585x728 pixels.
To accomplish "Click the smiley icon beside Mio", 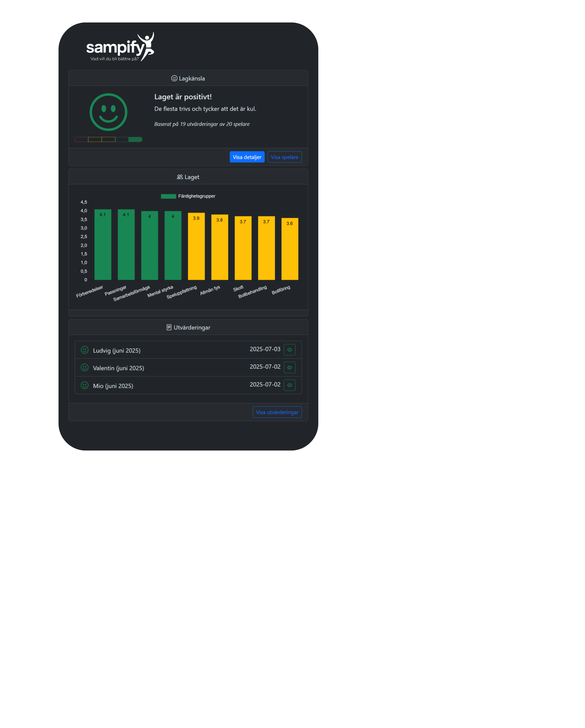I will (85, 385).
